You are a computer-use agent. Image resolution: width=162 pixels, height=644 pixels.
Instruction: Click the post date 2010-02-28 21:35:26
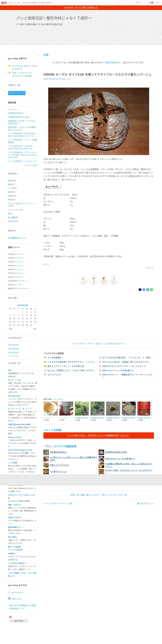54,79
